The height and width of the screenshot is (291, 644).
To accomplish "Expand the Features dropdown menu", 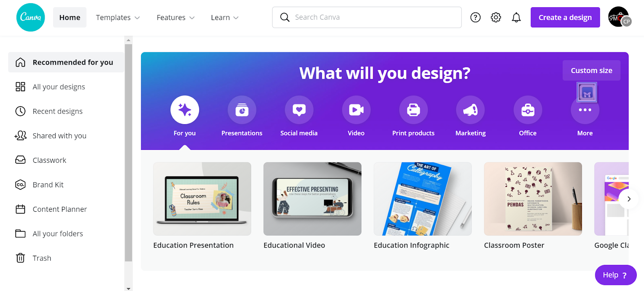I will (175, 17).
